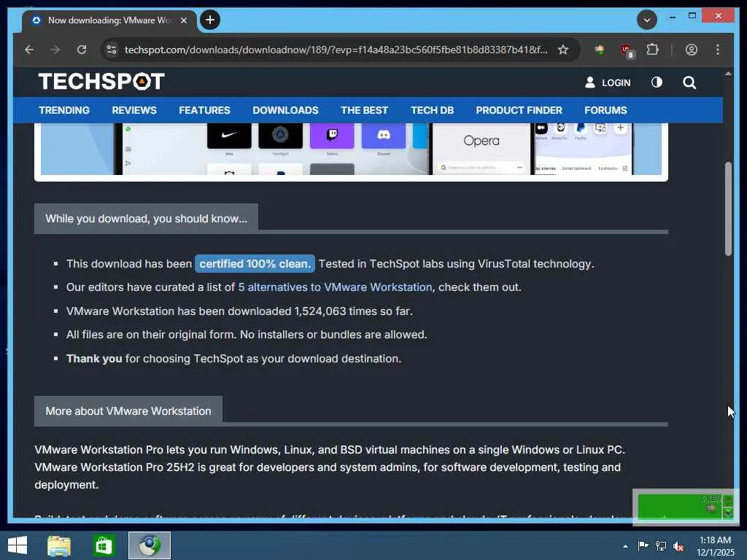Click the scrollbar up arrow
This screenshot has width=747, height=560.
click(728, 74)
